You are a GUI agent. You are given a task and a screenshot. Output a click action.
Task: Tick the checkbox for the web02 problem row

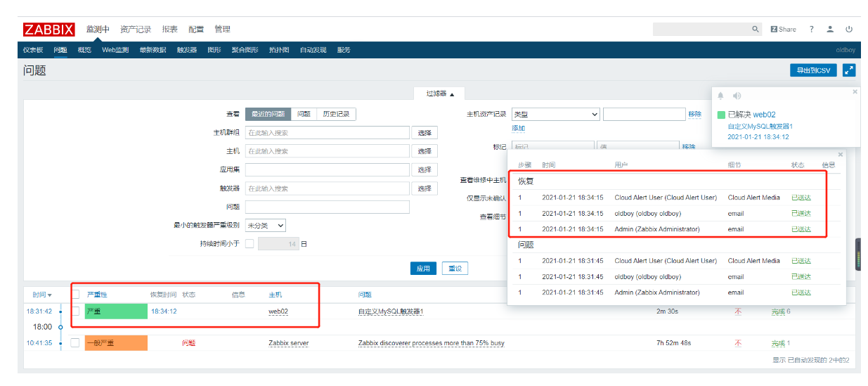[75, 311]
